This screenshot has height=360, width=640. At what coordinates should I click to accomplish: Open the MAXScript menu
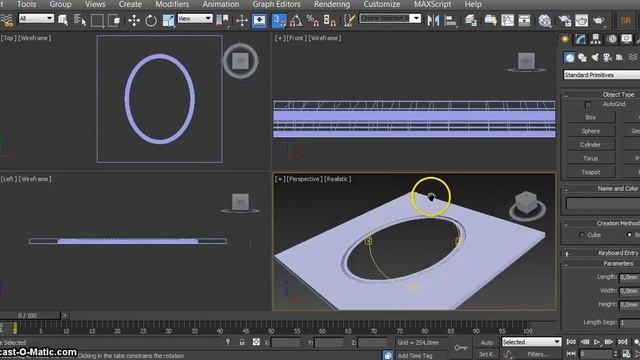pyautogui.click(x=432, y=4)
